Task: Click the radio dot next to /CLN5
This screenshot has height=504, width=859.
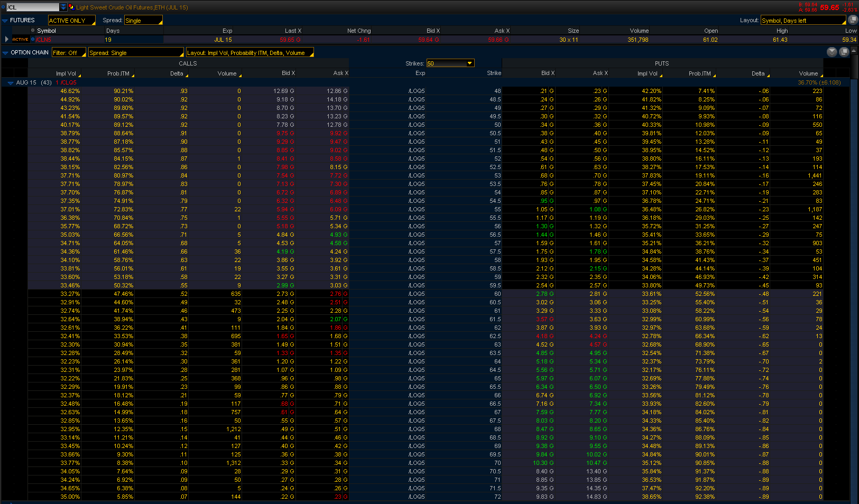Action: point(33,40)
